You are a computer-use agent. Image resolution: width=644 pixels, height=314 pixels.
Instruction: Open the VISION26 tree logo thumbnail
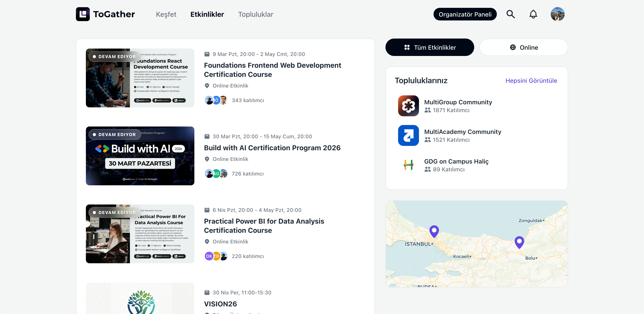pos(140,299)
